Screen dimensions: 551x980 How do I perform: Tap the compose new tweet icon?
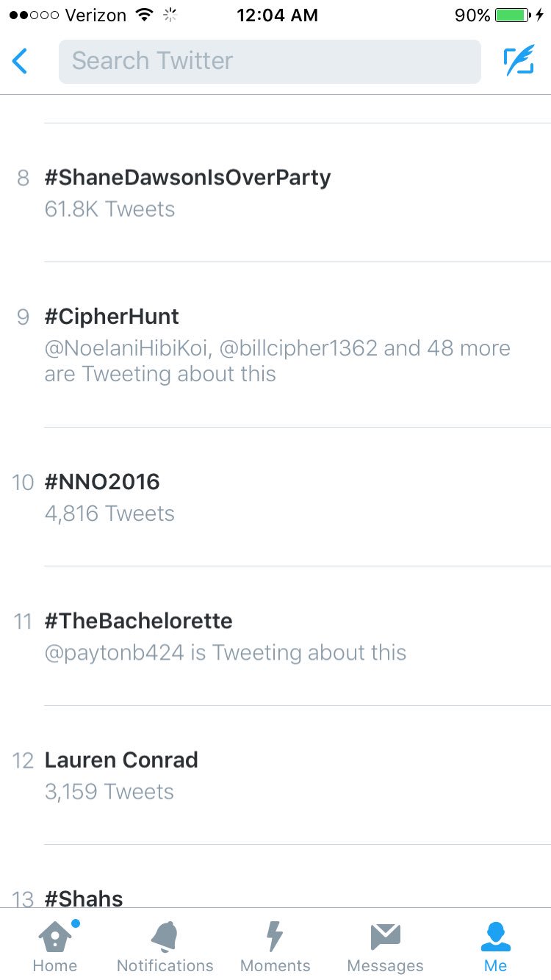519,61
